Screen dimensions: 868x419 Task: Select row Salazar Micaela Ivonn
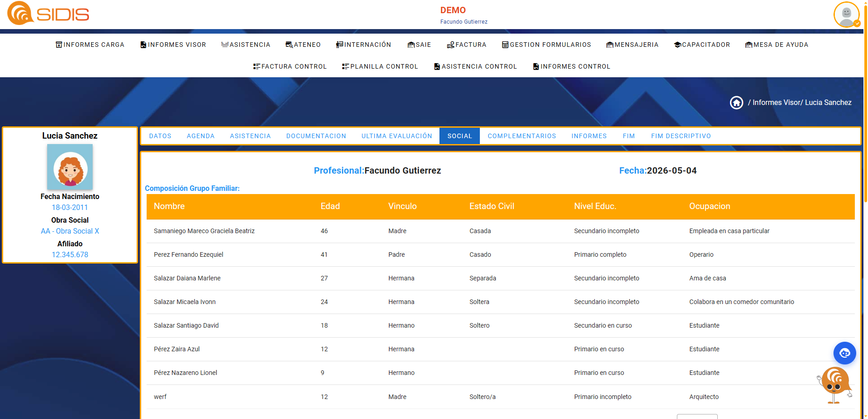pyautogui.click(x=500, y=302)
